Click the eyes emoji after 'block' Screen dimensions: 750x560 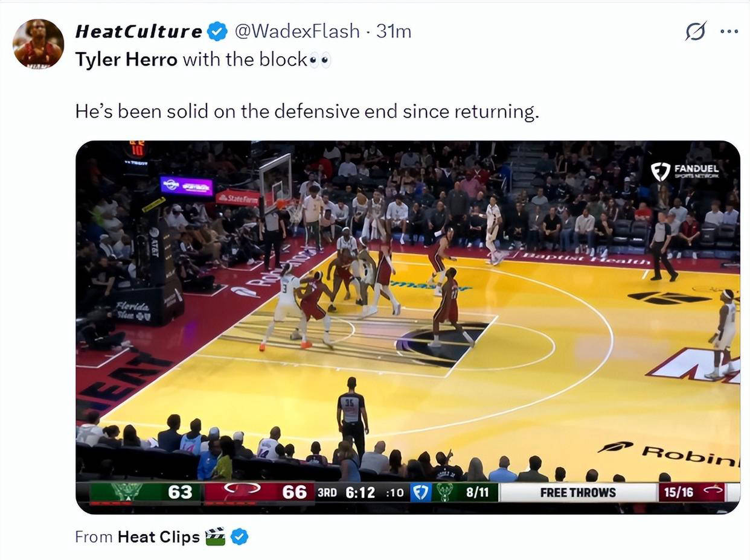[x=319, y=60]
